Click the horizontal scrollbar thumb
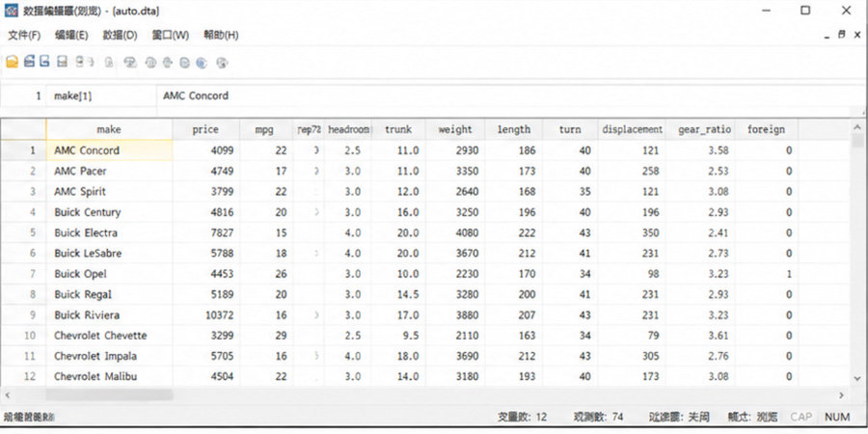This screenshot has height=434, width=868. tap(109, 395)
